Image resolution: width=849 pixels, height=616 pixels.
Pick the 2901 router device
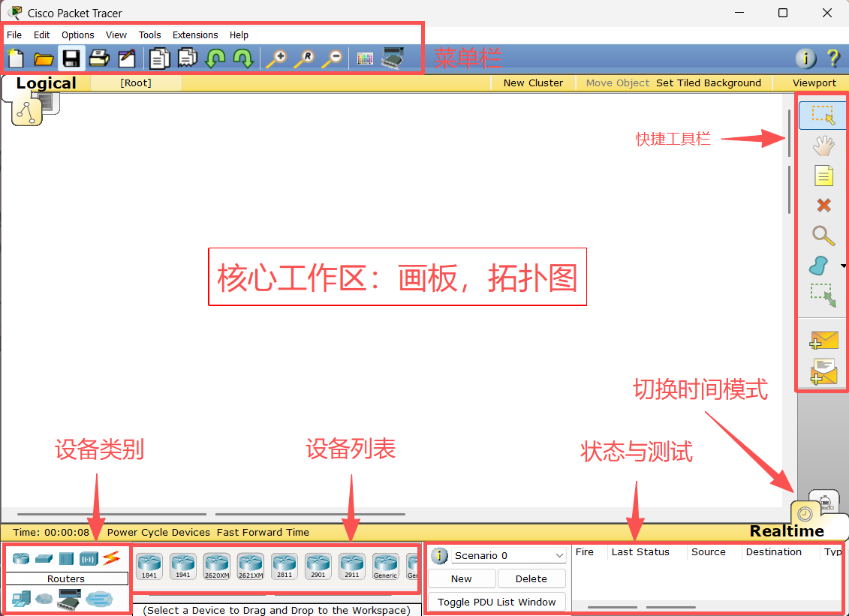318,566
